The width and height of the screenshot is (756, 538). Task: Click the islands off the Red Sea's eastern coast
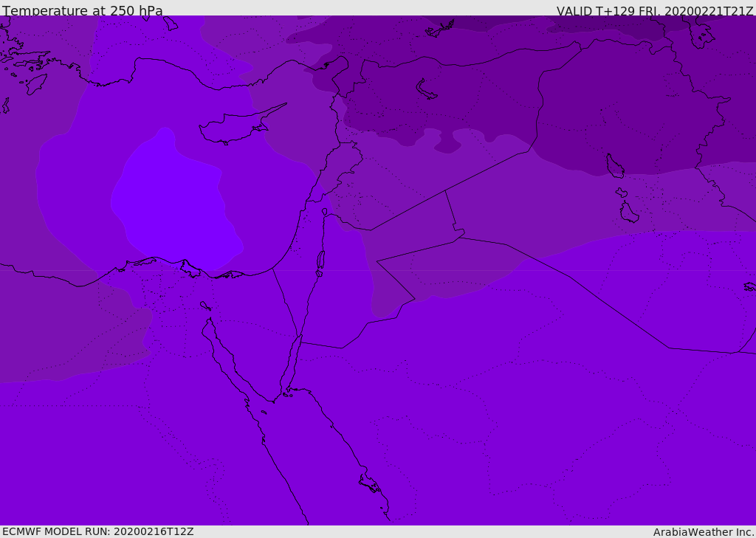point(369,483)
